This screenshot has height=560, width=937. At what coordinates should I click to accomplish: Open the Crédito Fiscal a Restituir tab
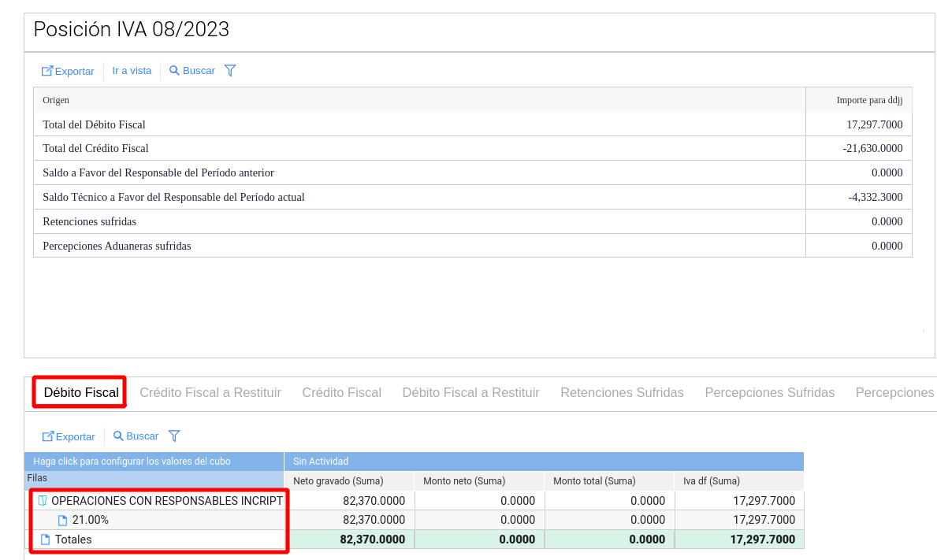click(210, 392)
